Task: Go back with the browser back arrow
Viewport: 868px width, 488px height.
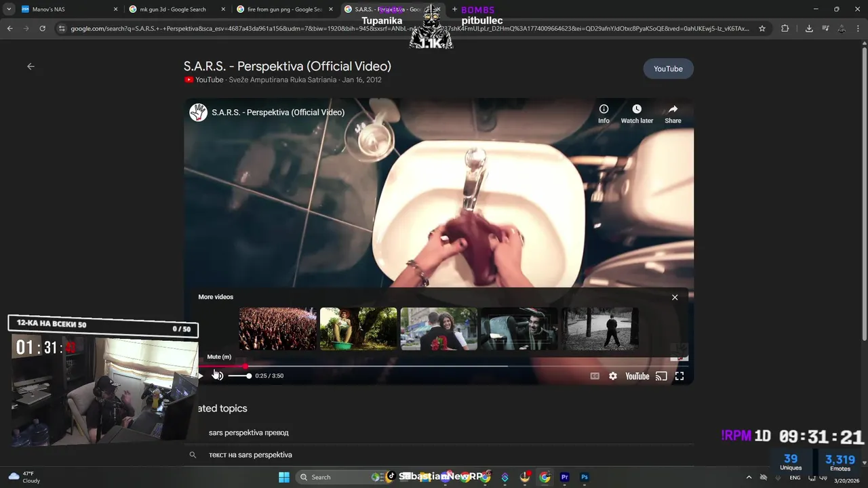Action: click(9, 28)
